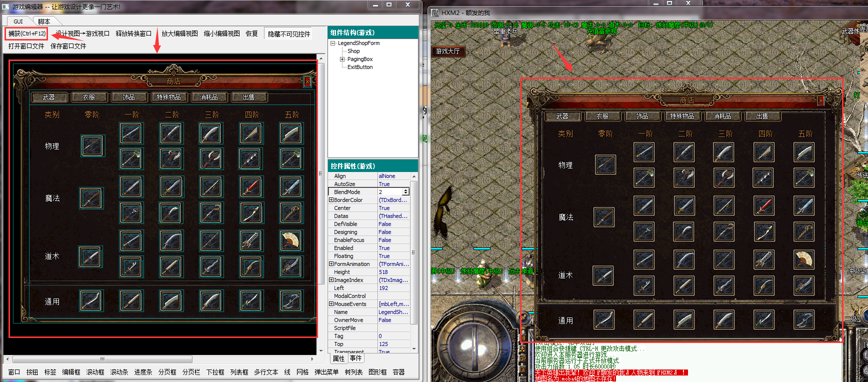Open the 饰品 tab in the HXM2 game shop
The image size is (868, 382).
click(x=642, y=116)
